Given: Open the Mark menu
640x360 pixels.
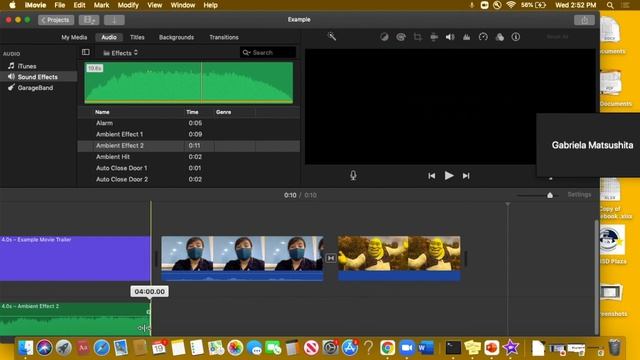Looking at the screenshot, I should tap(101, 5).
